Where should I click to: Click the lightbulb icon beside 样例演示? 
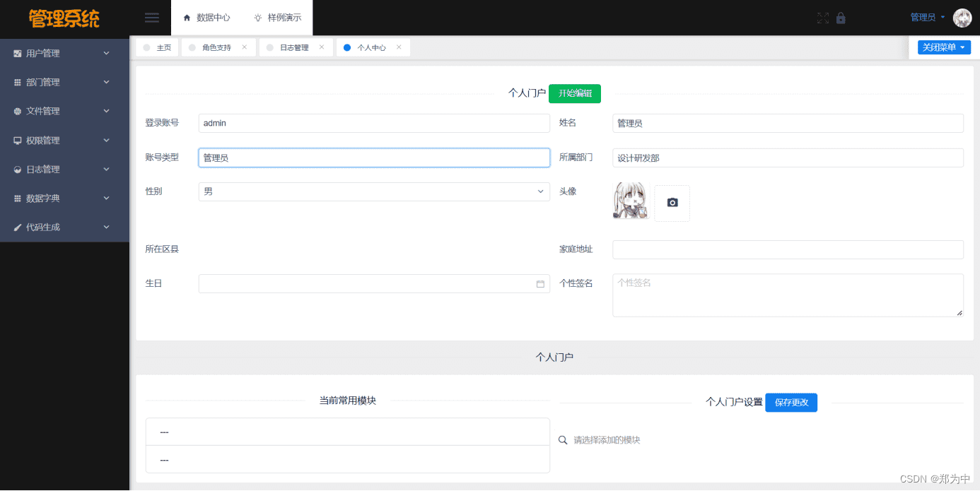(x=258, y=18)
